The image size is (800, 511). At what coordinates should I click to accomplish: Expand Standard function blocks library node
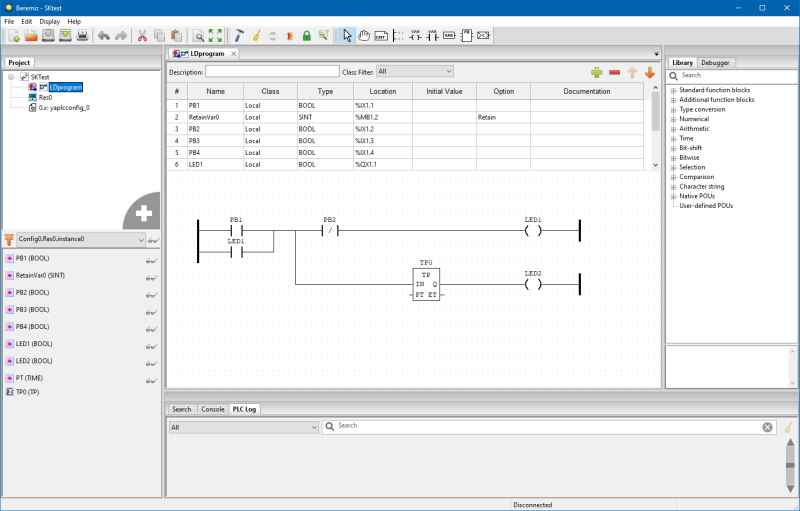point(673,90)
